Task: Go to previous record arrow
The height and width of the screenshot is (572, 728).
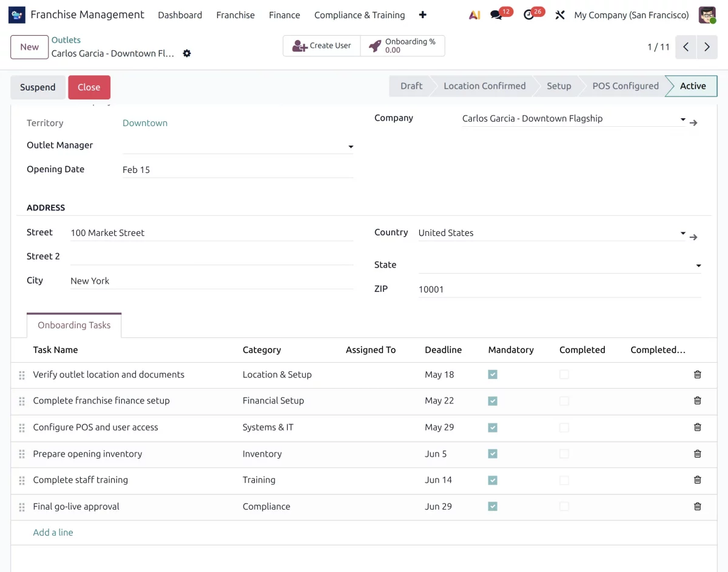Action: [x=686, y=47]
